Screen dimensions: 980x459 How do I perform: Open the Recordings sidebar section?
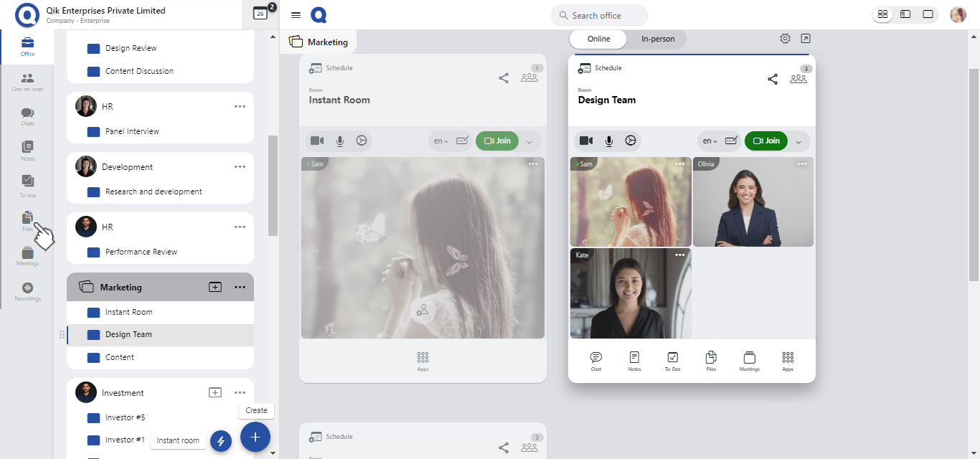(27, 291)
